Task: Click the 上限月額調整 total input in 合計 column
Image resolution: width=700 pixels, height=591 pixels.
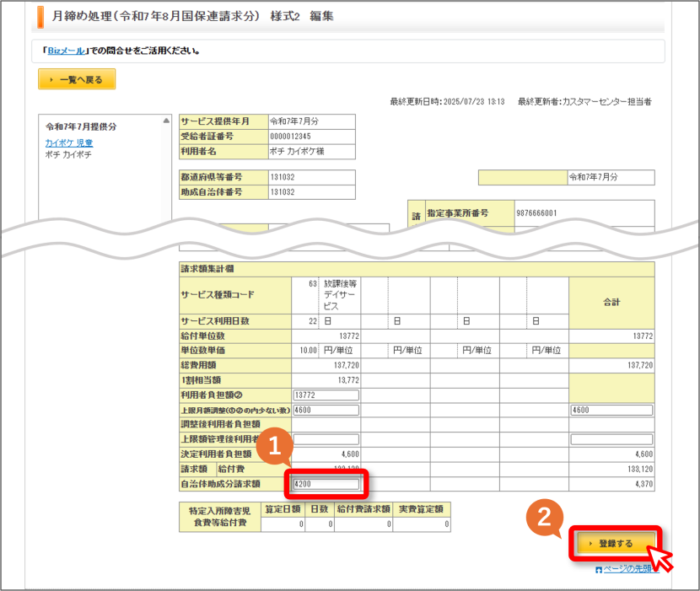Action: tap(611, 410)
